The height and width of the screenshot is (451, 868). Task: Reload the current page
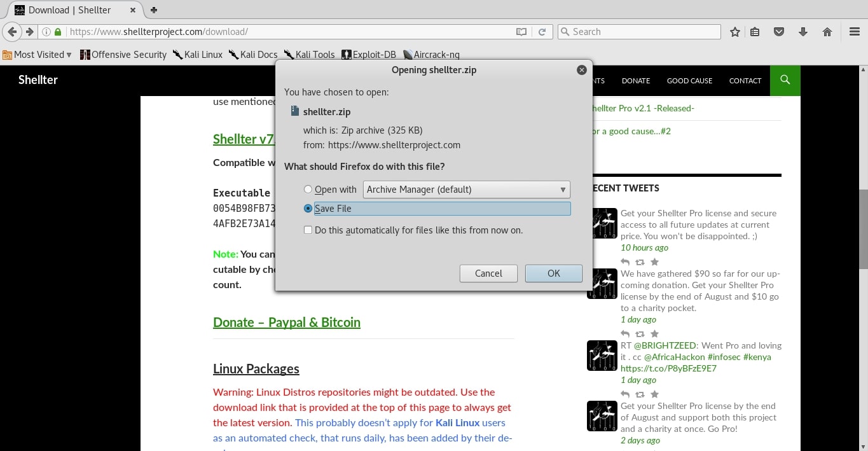coord(542,32)
